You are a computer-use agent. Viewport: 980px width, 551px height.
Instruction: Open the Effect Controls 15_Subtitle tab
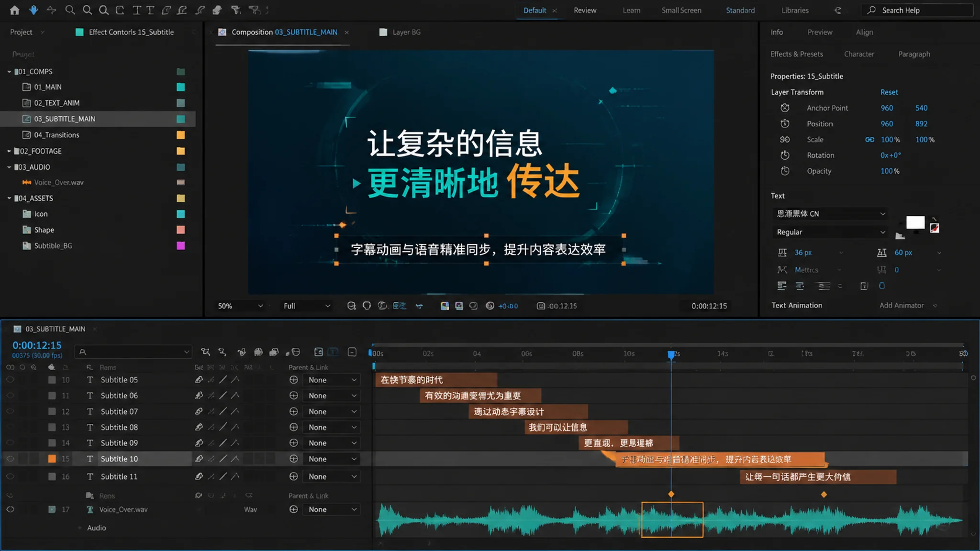tap(131, 32)
